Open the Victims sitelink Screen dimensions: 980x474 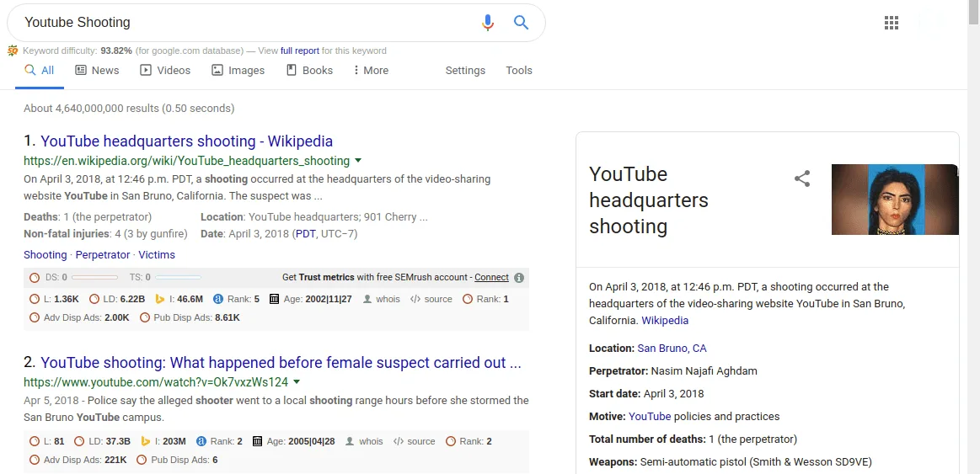tap(157, 255)
